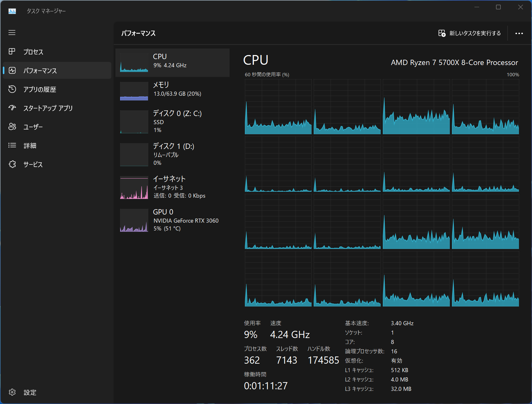Click 新しいタスクを実行する button
This screenshot has width=532, height=404.
469,33
